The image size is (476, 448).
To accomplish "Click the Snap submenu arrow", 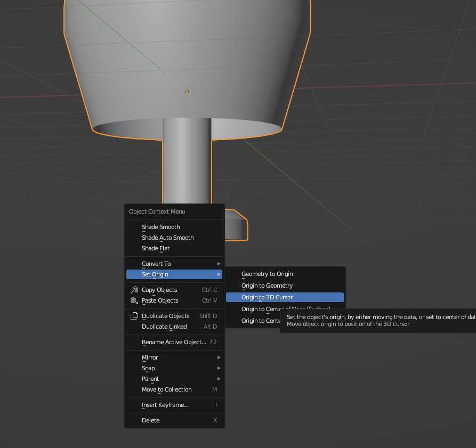I will click(219, 368).
